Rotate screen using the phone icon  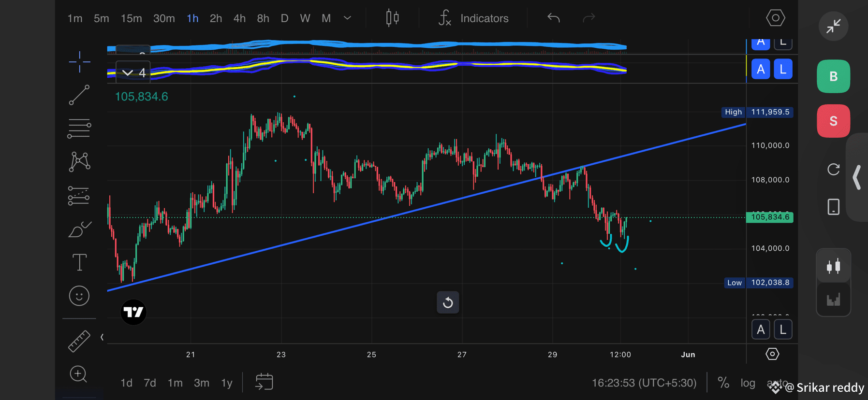coord(833,207)
